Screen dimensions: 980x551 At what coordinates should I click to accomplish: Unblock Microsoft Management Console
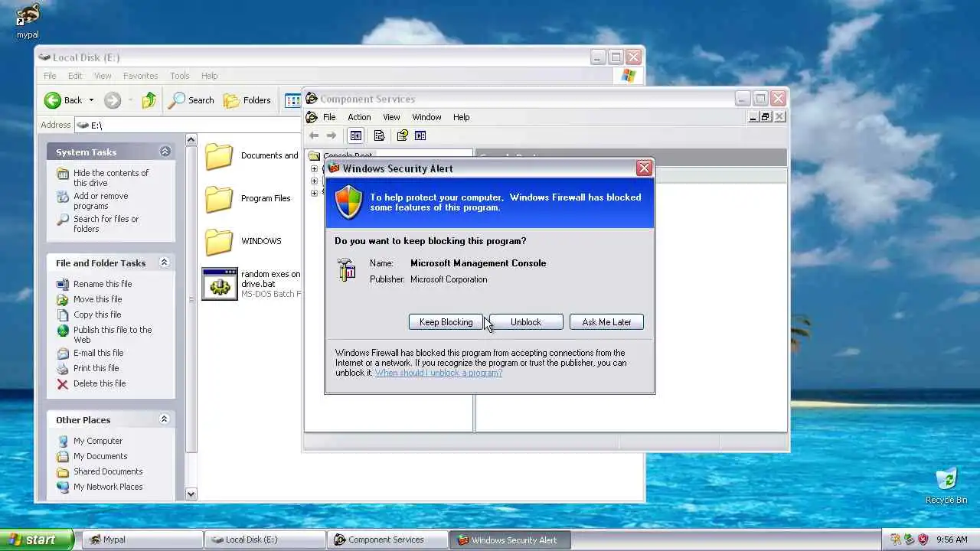[526, 322]
